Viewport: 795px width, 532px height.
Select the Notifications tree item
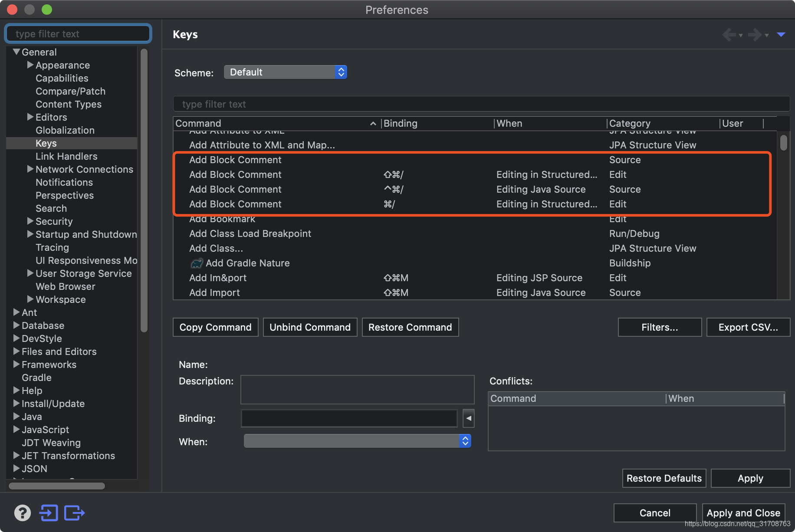click(64, 182)
